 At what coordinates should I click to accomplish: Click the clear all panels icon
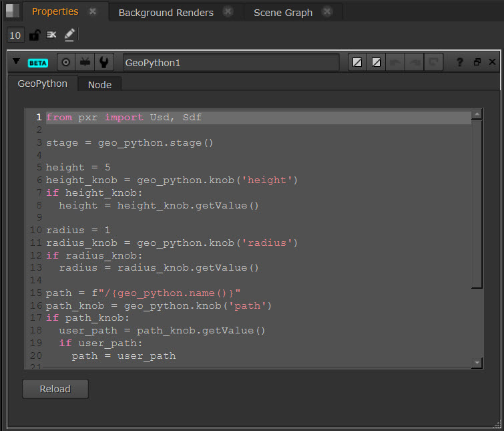[x=51, y=35]
